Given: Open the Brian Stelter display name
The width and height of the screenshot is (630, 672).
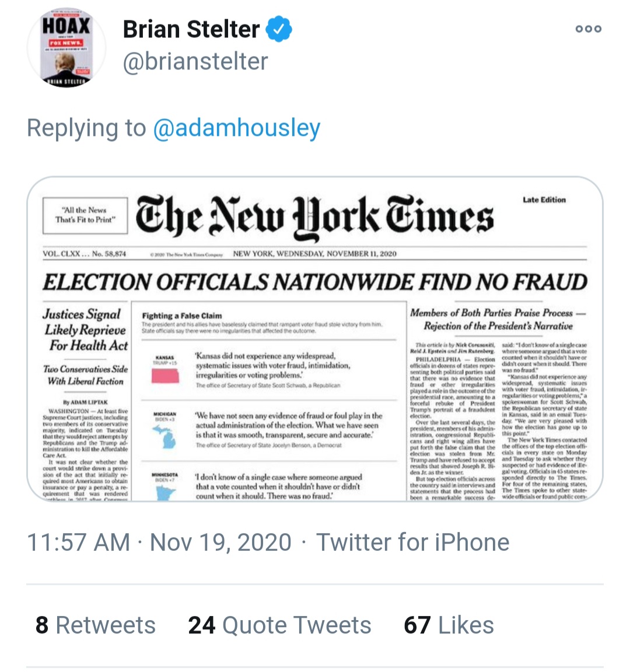Looking at the screenshot, I should [x=191, y=29].
